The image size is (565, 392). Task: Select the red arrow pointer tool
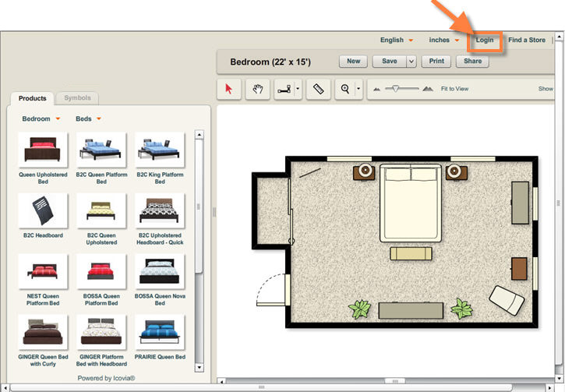click(228, 90)
